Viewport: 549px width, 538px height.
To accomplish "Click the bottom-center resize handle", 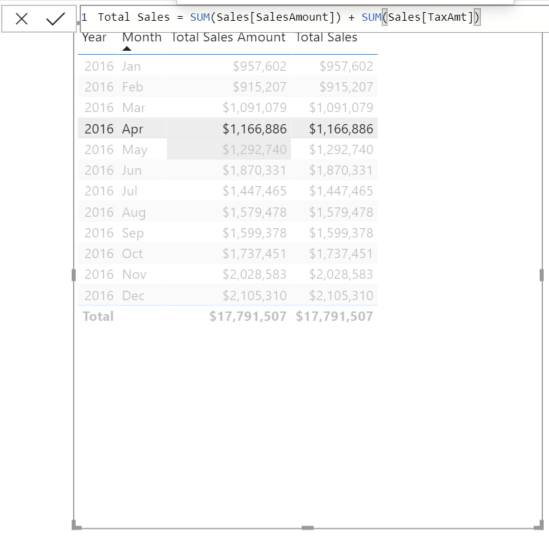I will [x=307, y=527].
